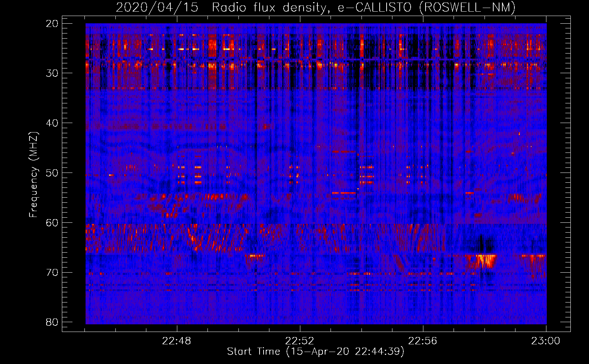Select the frequency axis label '60'

tap(52, 223)
